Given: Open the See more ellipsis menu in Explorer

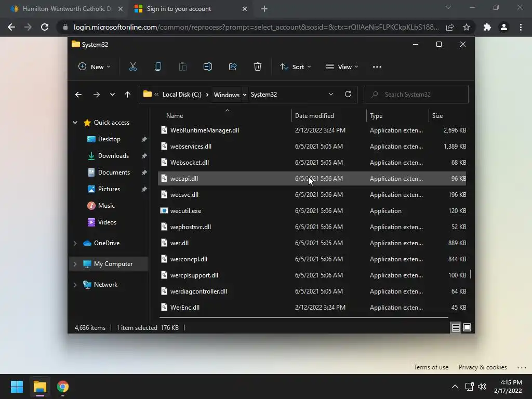Looking at the screenshot, I should coord(377,67).
